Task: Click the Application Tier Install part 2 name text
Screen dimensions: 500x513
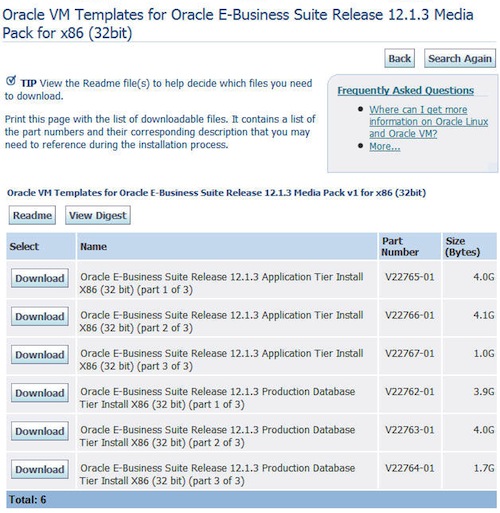Action: pyautogui.click(x=221, y=322)
